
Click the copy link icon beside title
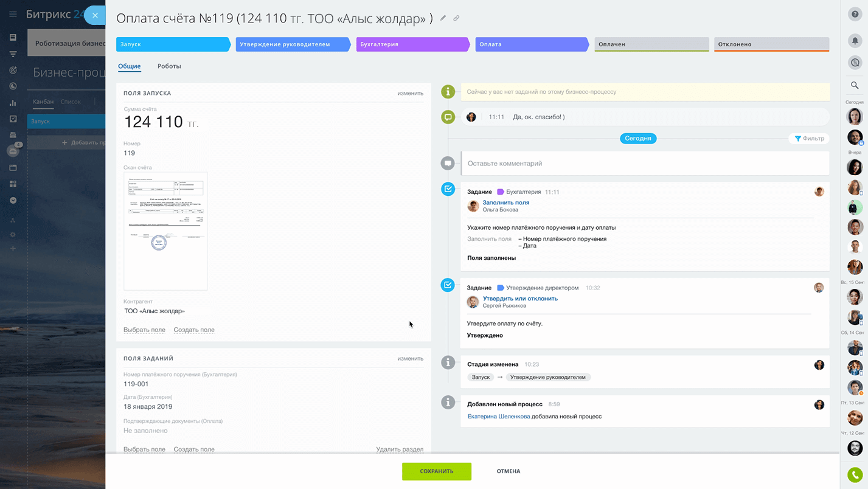click(x=456, y=18)
